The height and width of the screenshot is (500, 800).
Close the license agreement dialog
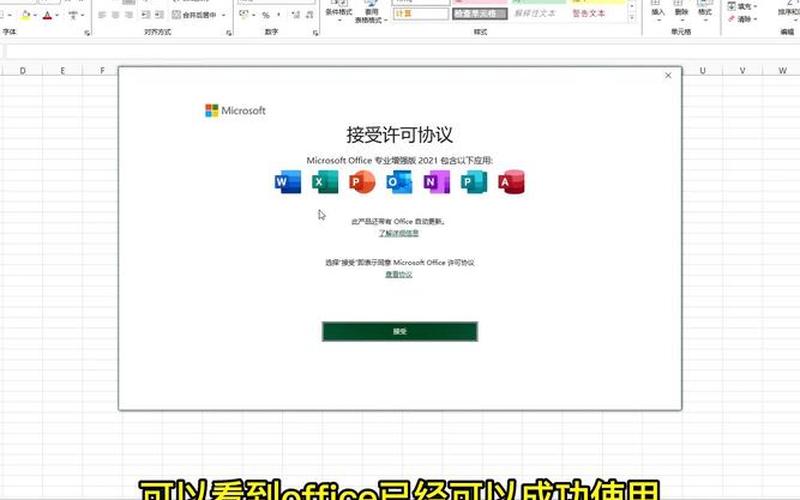click(668, 76)
